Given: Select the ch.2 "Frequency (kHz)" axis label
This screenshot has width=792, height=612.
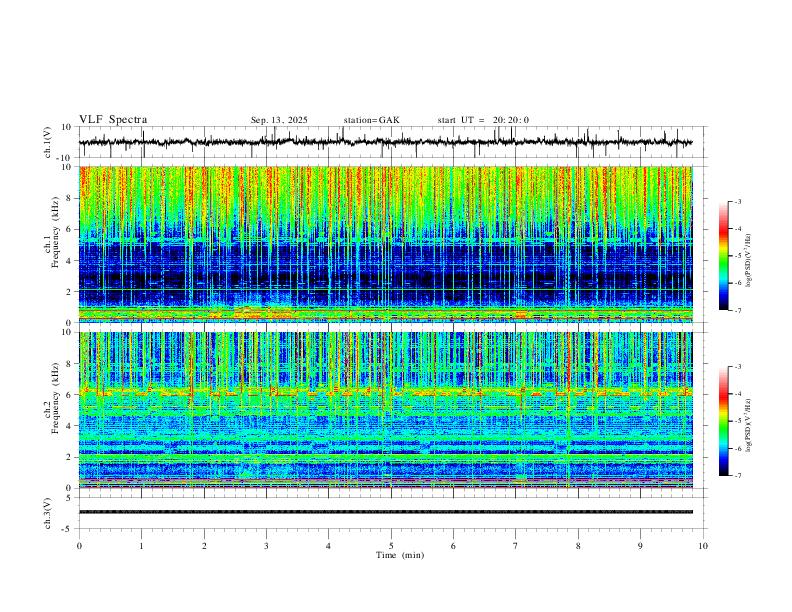Looking at the screenshot, I should tap(56, 399).
